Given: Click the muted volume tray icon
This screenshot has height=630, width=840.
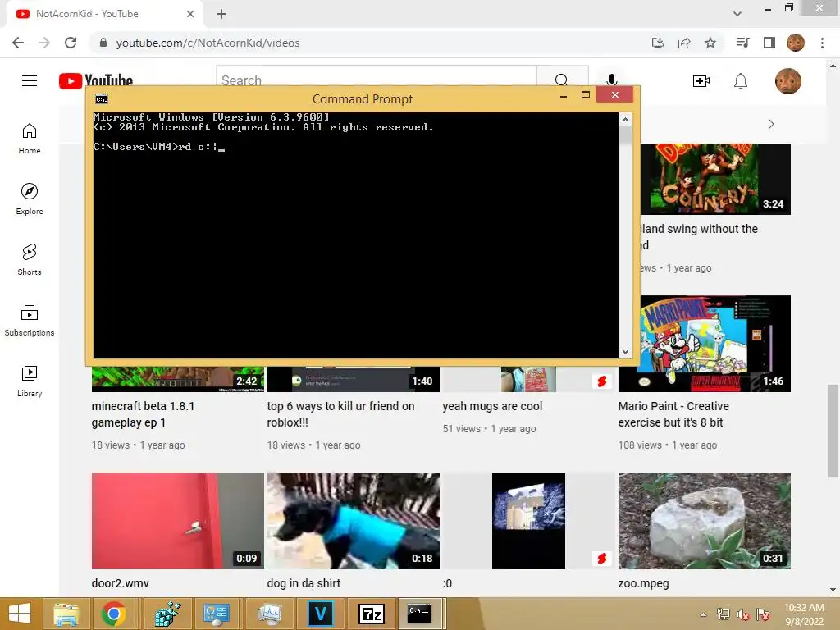Looking at the screenshot, I should (x=743, y=614).
